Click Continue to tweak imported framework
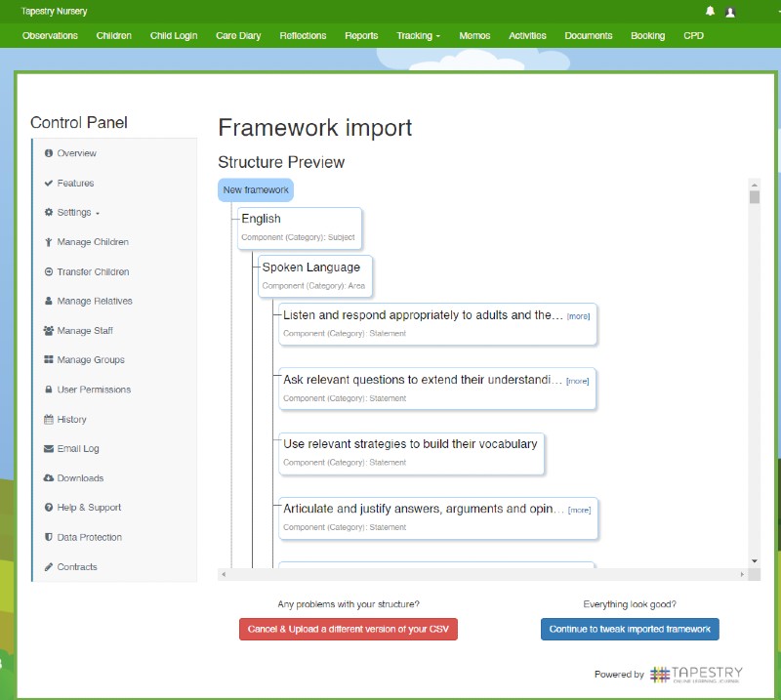781x700 pixels. (x=630, y=629)
